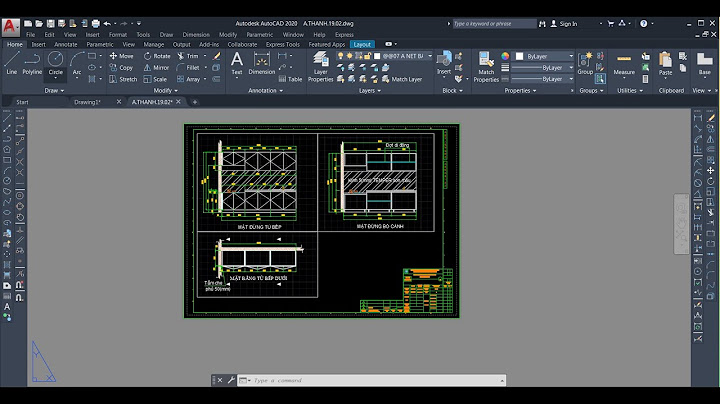The image size is (720, 404).
Task: Click the Plot printer icon in quick access
Action: click(x=96, y=23)
